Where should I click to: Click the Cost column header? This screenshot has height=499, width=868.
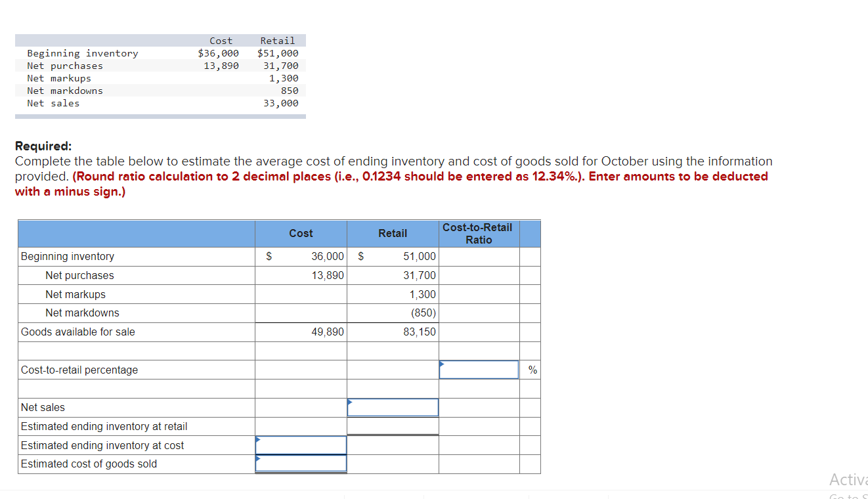click(x=301, y=233)
